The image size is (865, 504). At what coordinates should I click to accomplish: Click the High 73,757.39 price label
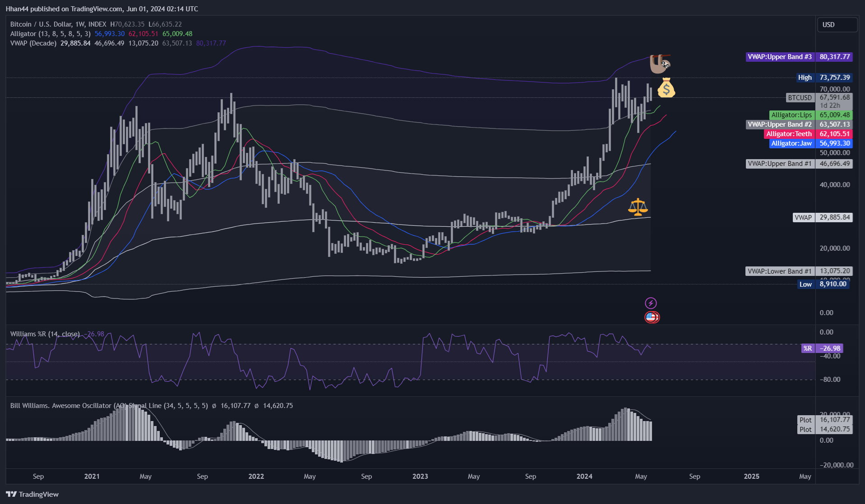824,78
